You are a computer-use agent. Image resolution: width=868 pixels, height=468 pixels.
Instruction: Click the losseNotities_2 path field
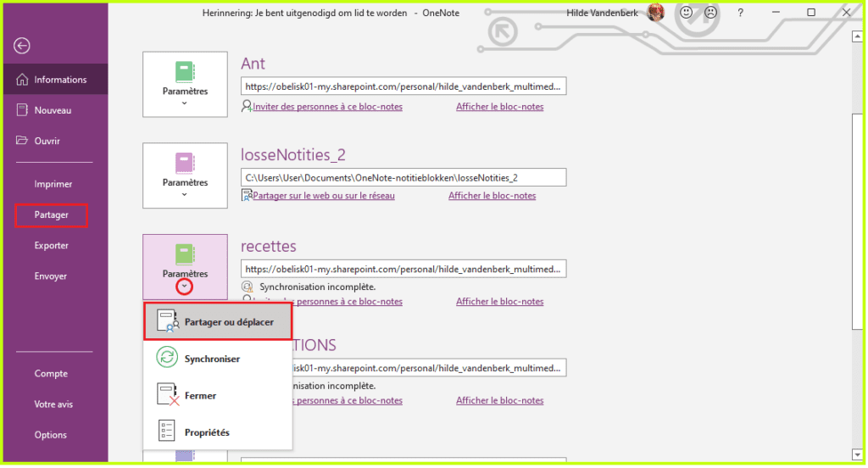403,178
